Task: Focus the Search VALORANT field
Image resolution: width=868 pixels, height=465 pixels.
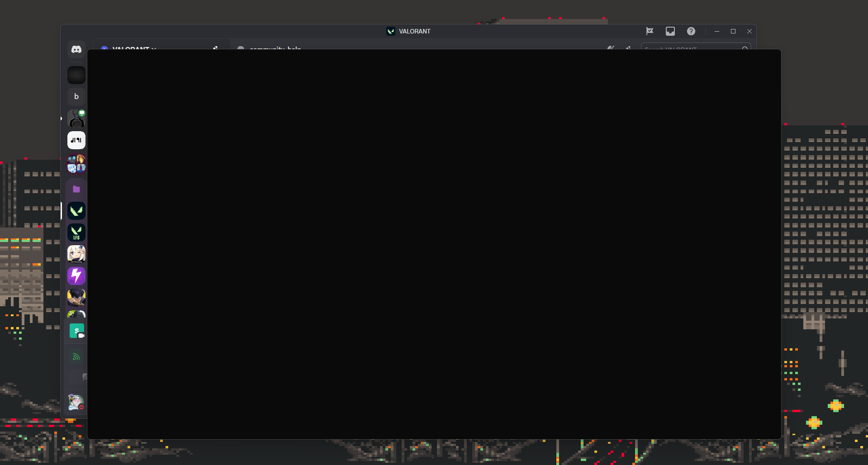Action: (696, 47)
